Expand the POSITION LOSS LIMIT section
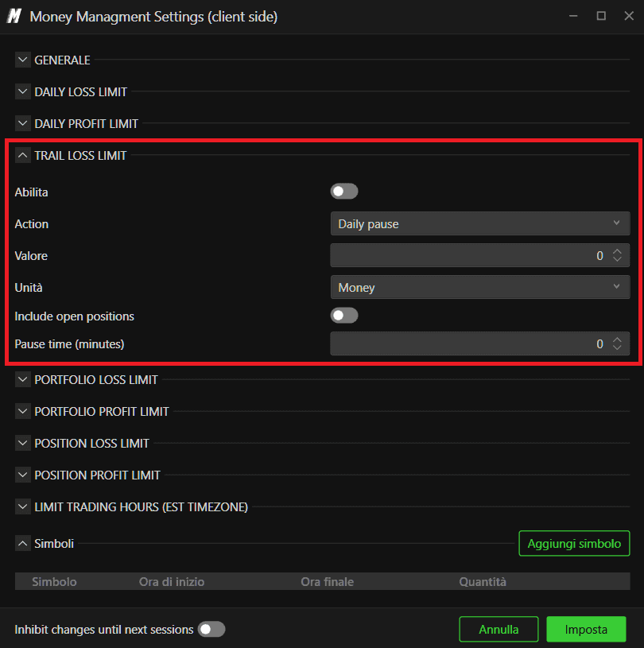The image size is (644, 648). pyautogui.click(x=23, y=443)
